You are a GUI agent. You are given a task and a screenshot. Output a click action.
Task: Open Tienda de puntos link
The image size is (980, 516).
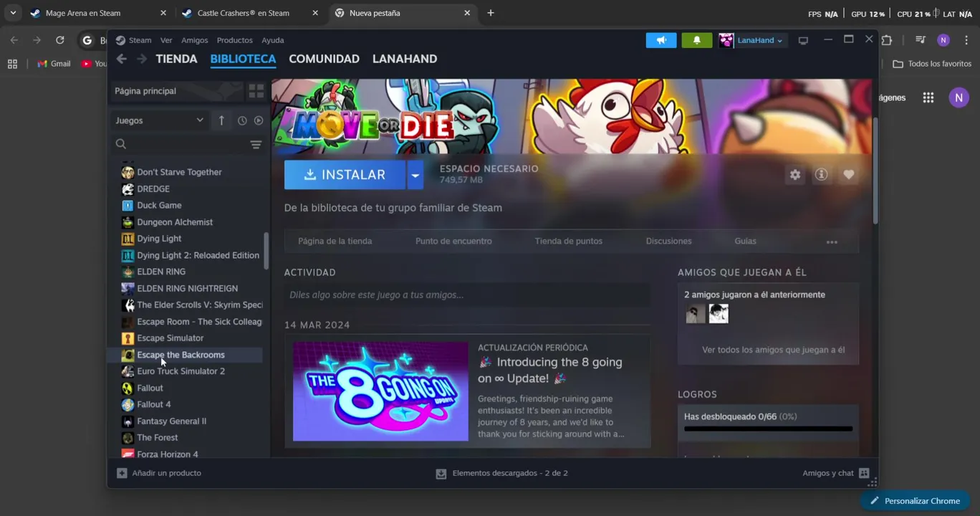[x=568, y=242]
